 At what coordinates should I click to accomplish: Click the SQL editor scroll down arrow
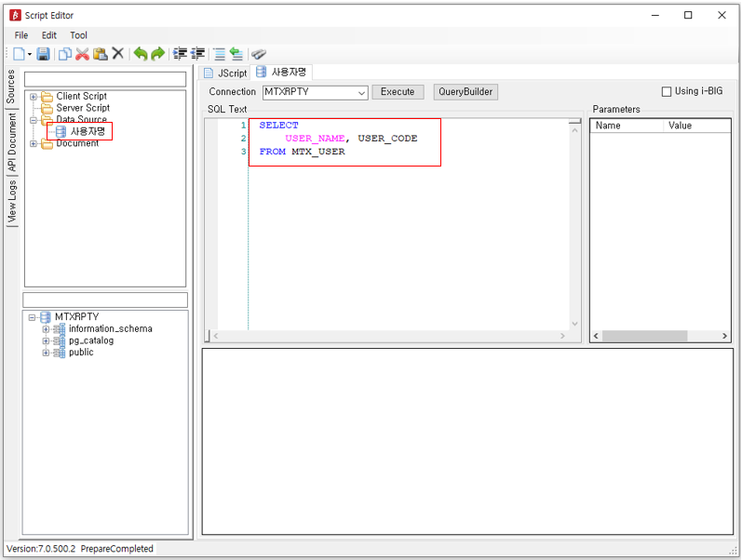(x=575, y=324)
